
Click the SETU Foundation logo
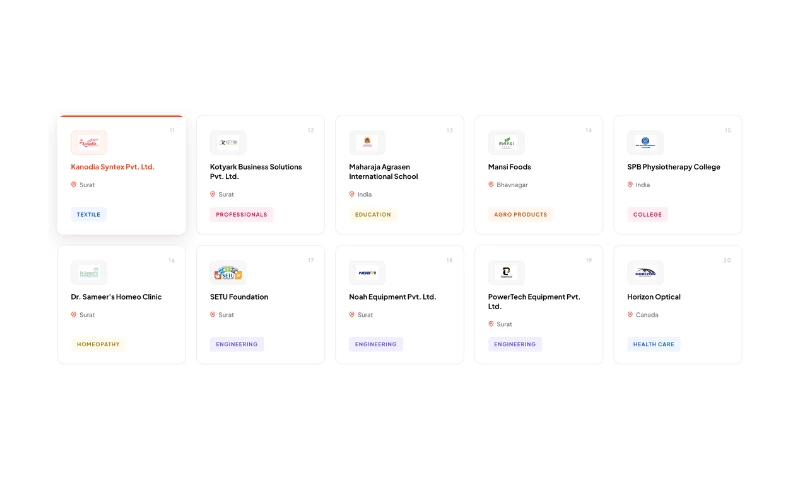coord(228,272)
